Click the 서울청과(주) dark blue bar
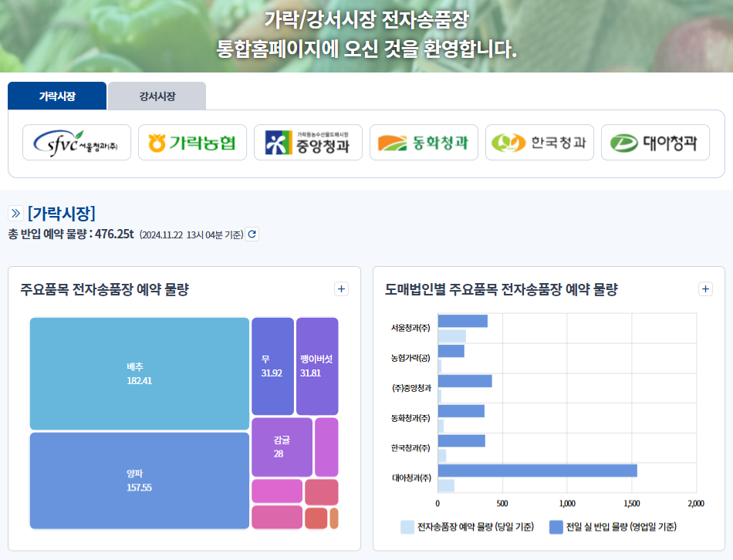733x560 pixels. (463, 321)
